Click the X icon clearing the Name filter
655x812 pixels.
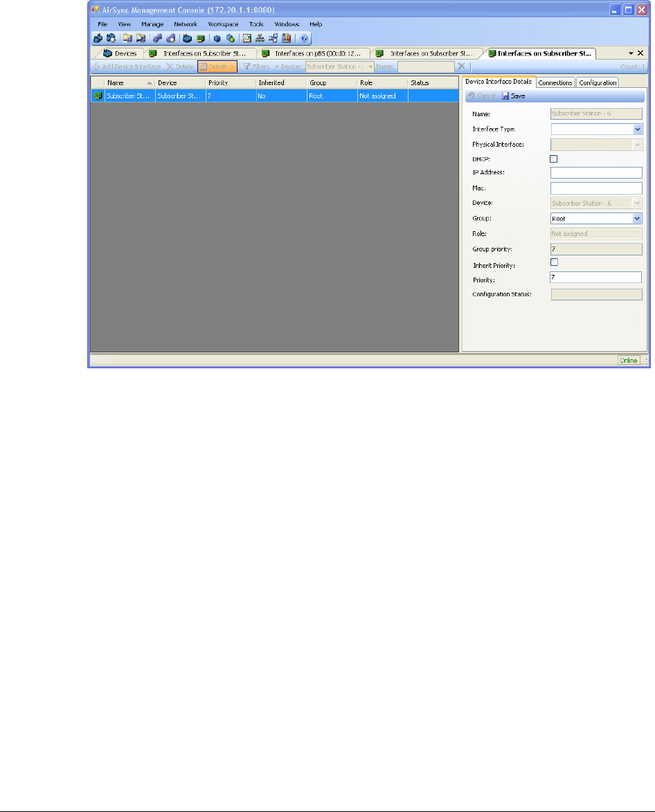tap(461, 66)
